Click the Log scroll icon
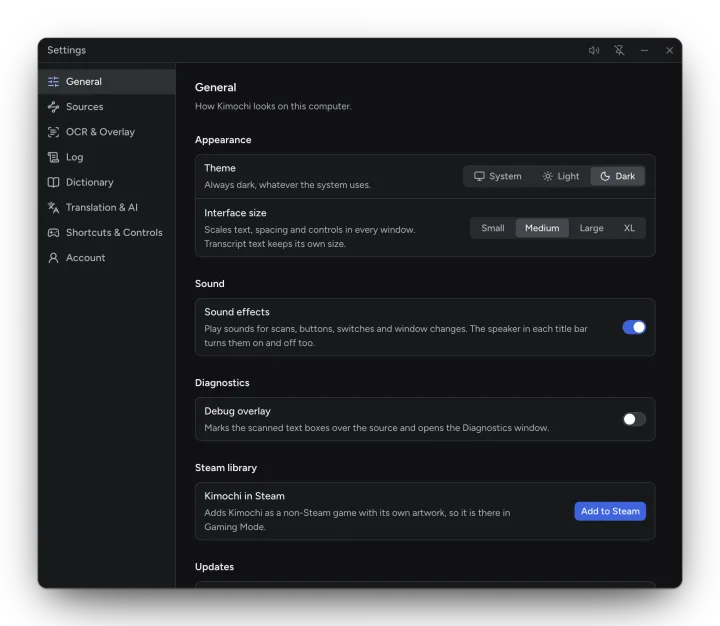720x626 pixels. pos(53,158)
